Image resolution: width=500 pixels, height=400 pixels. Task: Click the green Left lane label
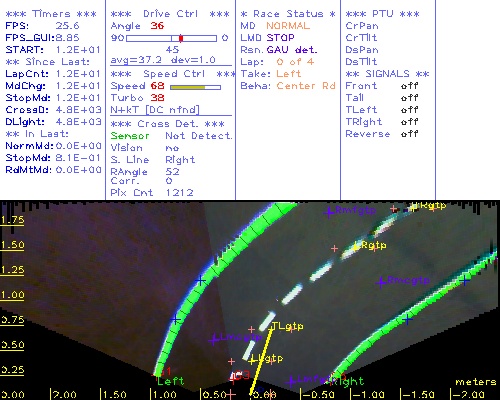171,381
